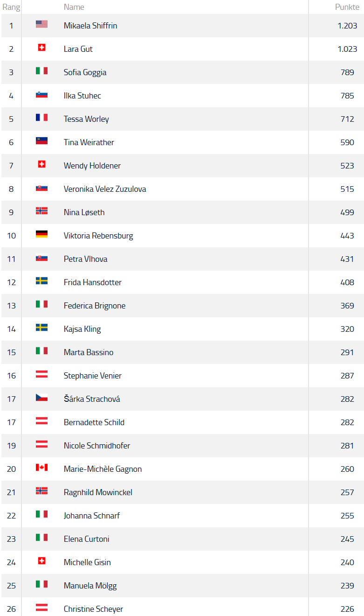The width and height of the screenshot is (364, 616).
Task: Click the Norwegian flag beside Nina Løseth
Action: pos(41,211)
